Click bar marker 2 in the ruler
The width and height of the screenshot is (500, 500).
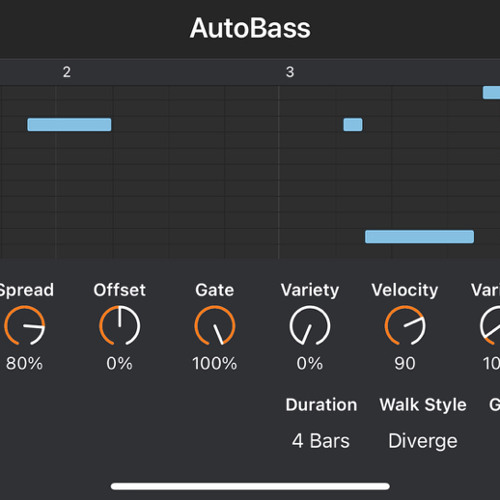pyautogui.click(x=67, y=72)
